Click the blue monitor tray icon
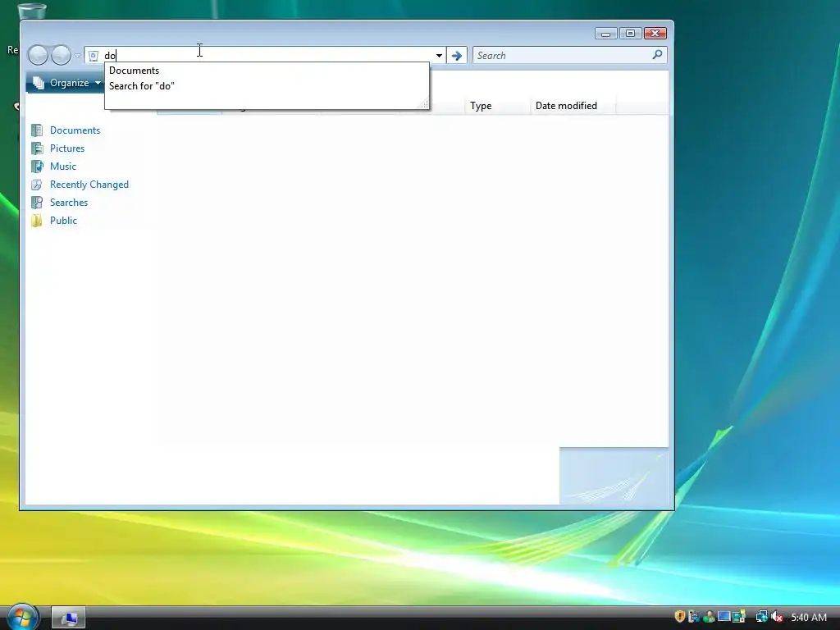This screenshot has height=630, width=840. point(724,617)
